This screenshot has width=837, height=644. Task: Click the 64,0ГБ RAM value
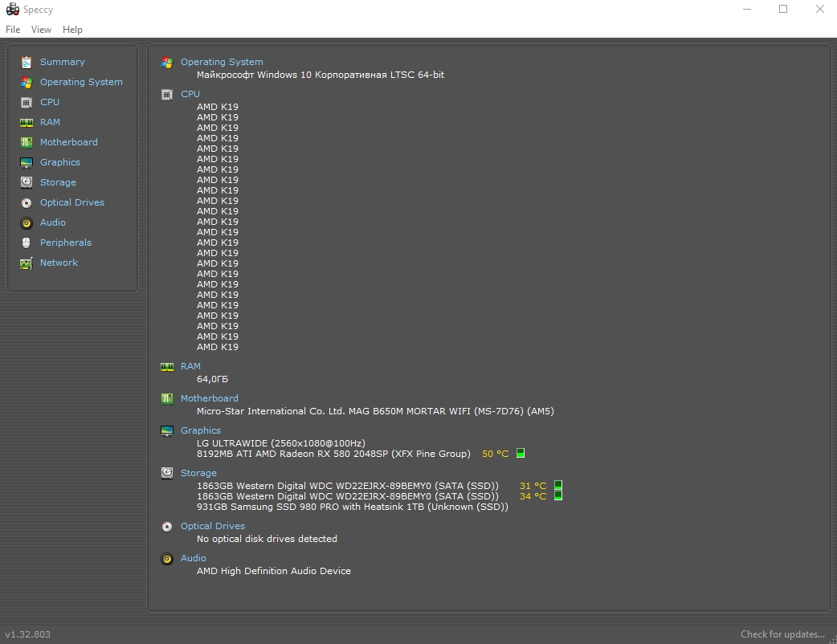click(212, 379)
